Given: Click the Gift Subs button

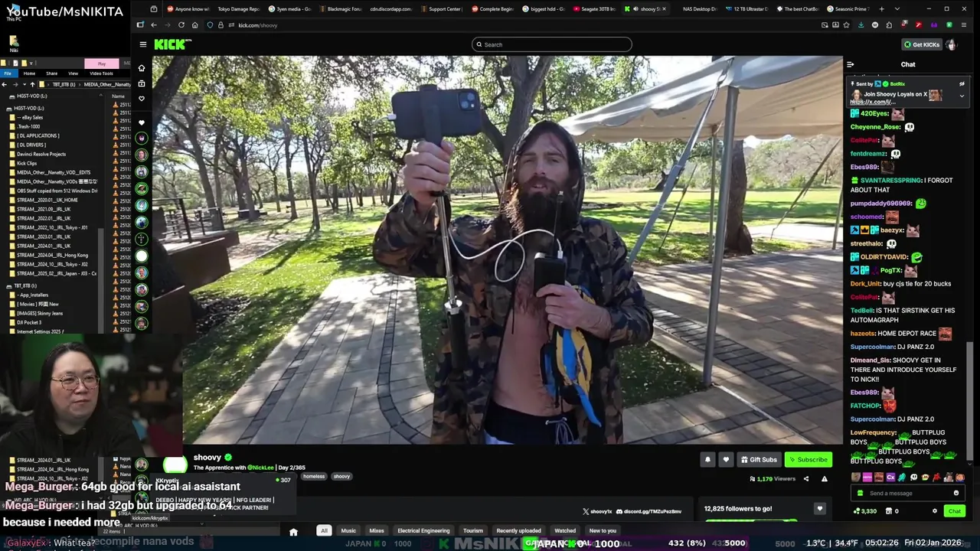Looking at the screenshot, I should click(x=759, y=460).
